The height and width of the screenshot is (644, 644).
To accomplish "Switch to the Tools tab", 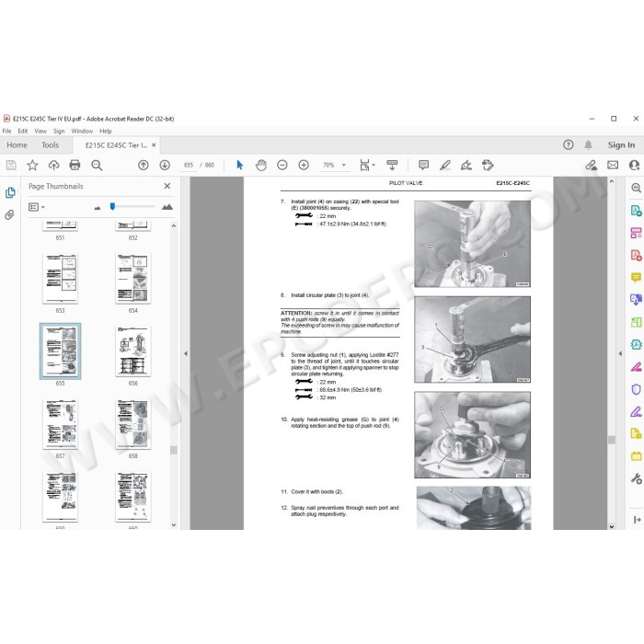I will pos(50,145).
